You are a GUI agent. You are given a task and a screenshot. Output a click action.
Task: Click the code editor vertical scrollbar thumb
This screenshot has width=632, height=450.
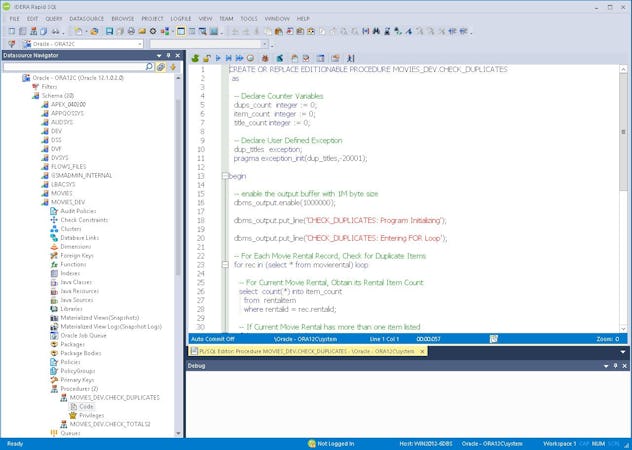(x=623, y=131)
